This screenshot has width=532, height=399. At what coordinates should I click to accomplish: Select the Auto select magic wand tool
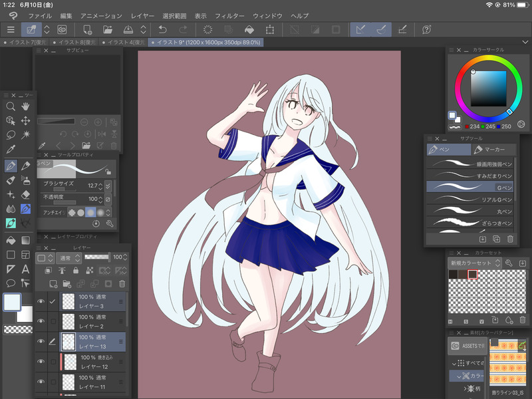[25, 135]
